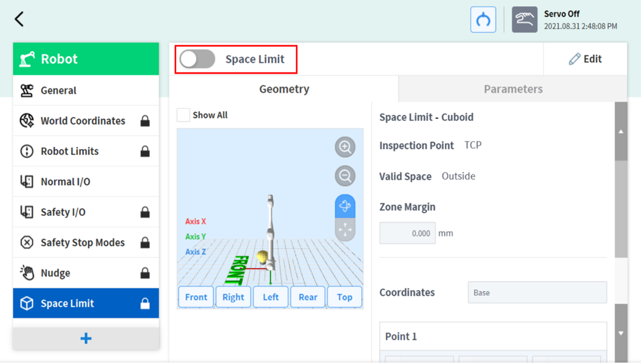The height and width of the screenshot is (364, 641).
Task: Click the Edit button
Action: point(585,59)
